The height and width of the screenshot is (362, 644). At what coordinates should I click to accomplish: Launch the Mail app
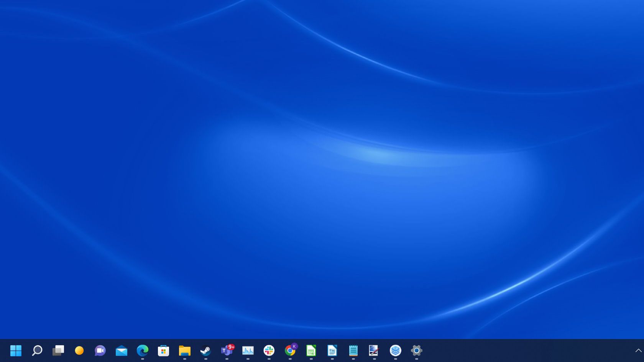tap(122, 351)
